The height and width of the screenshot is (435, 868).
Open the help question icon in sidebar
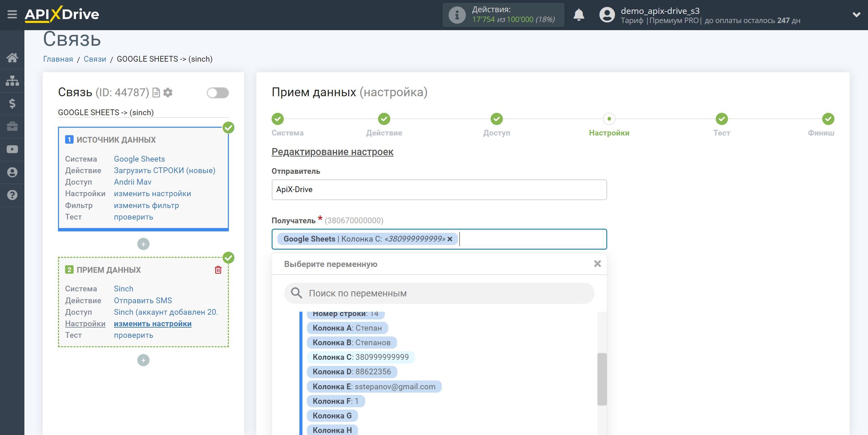click(x=12, y=195)
